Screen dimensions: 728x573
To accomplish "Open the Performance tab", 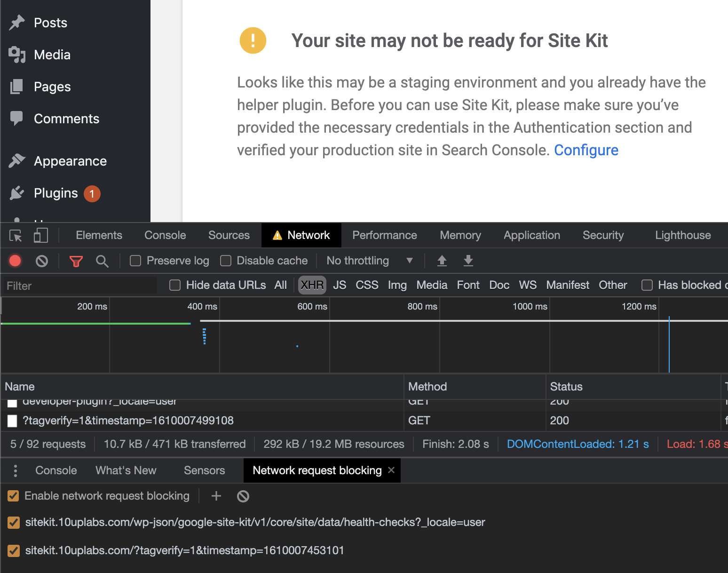I will [x=385, y=235].
